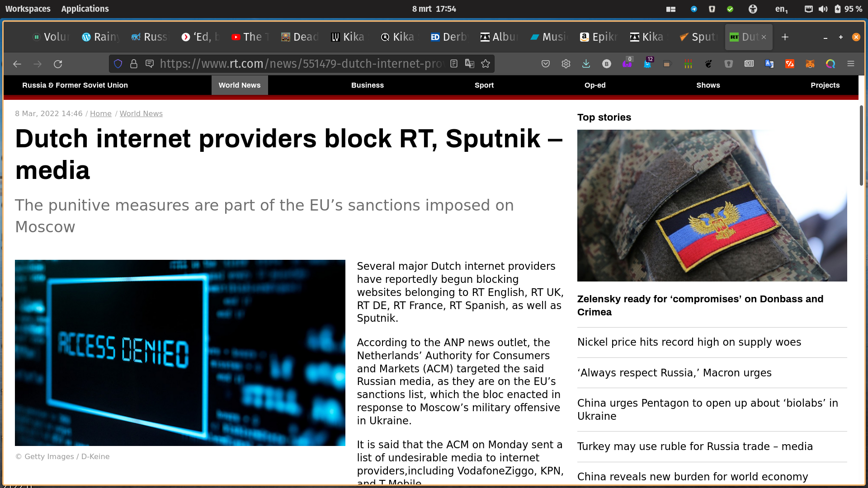Save page to Pocket
This screenshot has height=488, width=868.
pos(546,64)
